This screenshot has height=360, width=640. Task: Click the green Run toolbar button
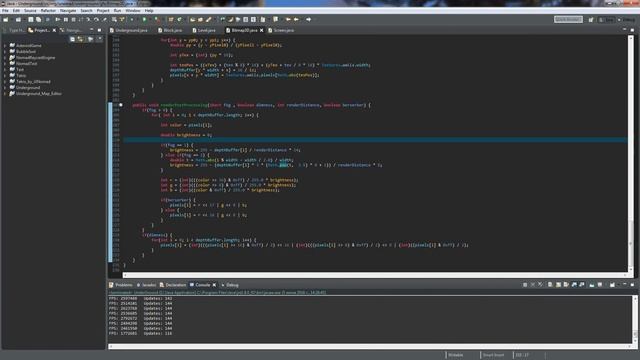coord(144,19)
